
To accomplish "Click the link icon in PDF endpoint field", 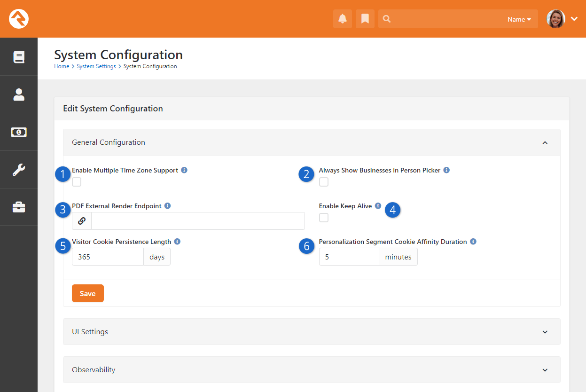I will click(82, 221).
